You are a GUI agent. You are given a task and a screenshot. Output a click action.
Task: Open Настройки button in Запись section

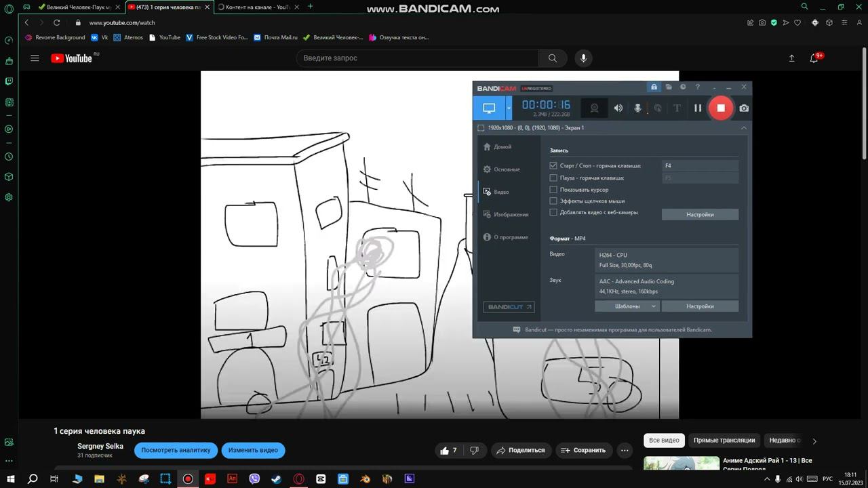(x=700, y=214)
